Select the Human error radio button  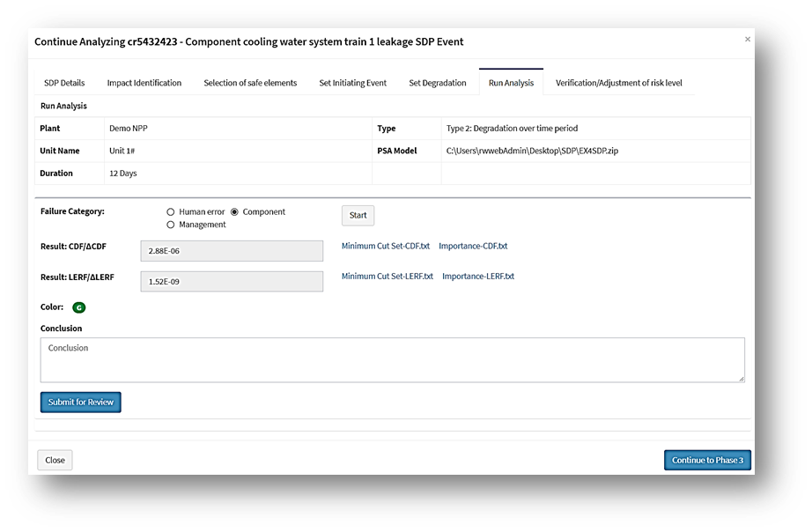(171, 212)
